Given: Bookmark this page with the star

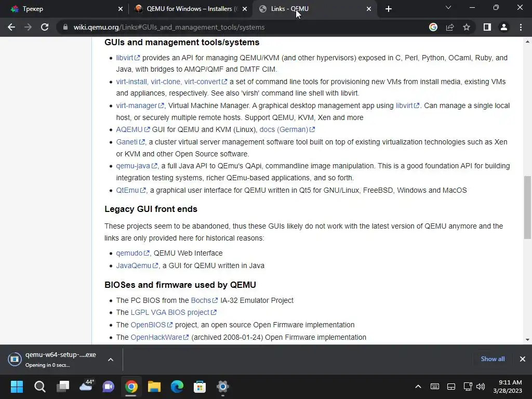Looking at the screenshot, I should 467,27.
